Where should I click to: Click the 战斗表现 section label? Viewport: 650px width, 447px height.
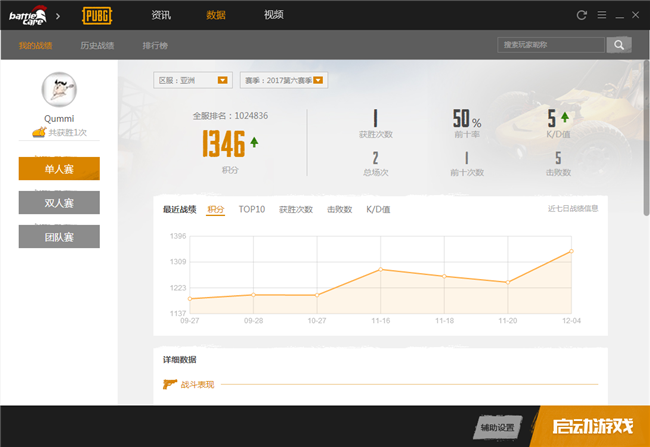click(x=197, y=385)
